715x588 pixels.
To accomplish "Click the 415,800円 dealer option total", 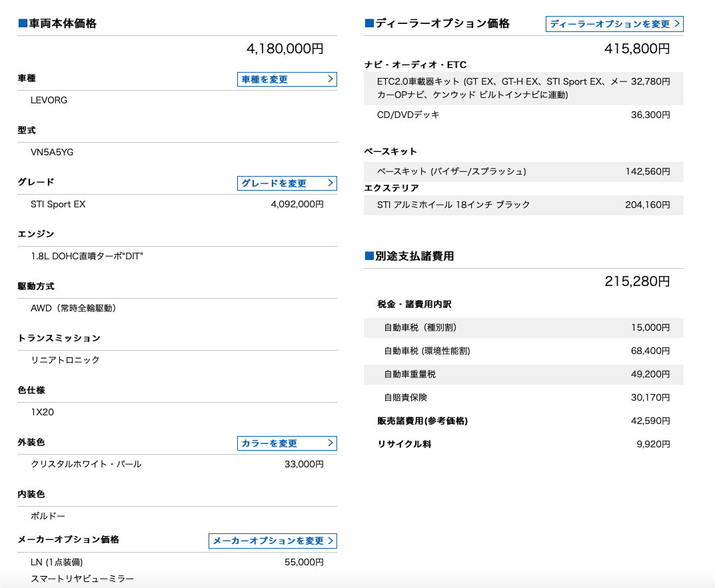I will click(637, 49).
